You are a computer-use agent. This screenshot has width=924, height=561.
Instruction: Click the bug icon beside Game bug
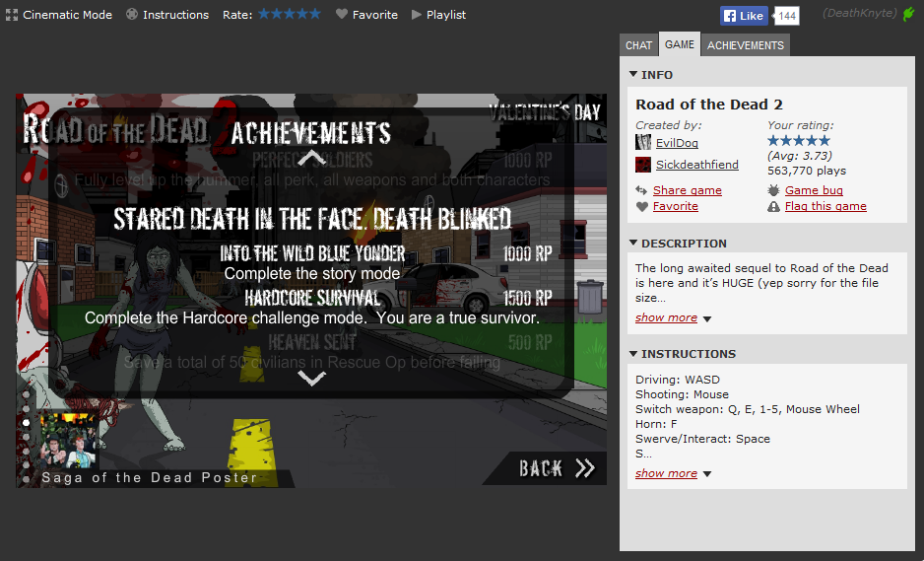(x=773, y=190)
